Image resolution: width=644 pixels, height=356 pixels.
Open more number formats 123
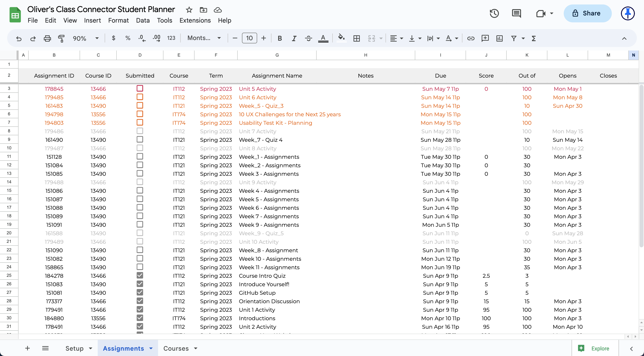point(171,38)
